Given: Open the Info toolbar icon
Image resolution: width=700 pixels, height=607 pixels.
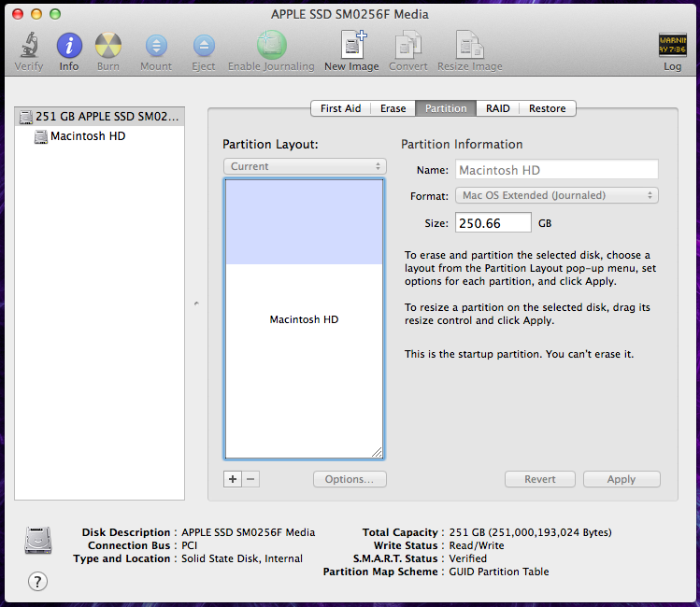Looking at the screenshot, I should point(69,46).
